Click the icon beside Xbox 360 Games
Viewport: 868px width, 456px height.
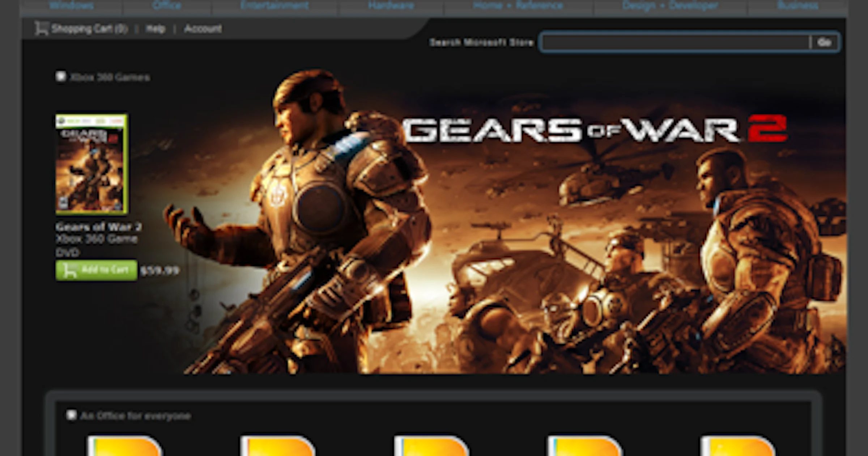pos(61,77)
